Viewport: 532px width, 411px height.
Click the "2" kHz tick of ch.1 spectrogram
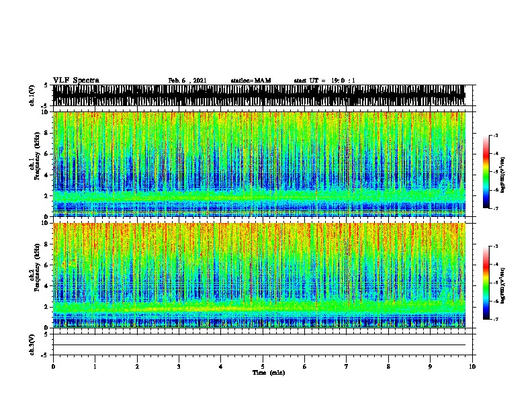pyautogui.click(x=46, y=195)
